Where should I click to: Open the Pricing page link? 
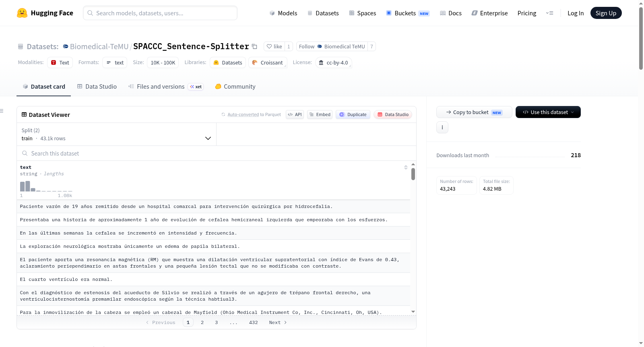click(x=527, y=13)
